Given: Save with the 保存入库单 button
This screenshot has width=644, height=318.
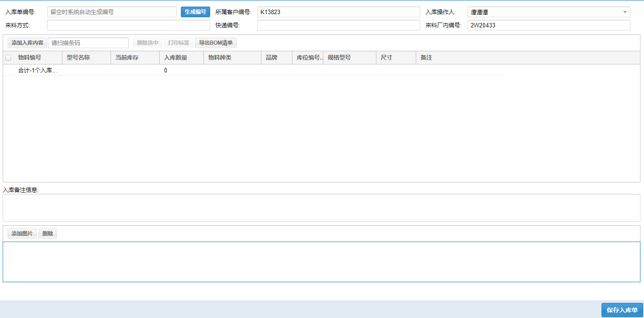Looking at the screenshot, I should (x=622, y=310).
